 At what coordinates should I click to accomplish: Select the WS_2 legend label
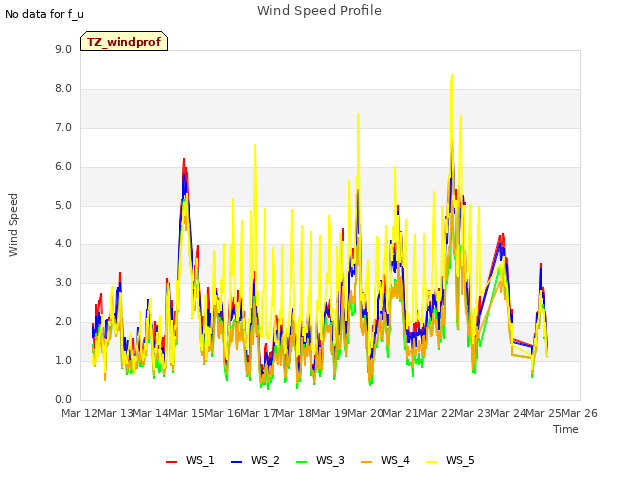[265, 460]
